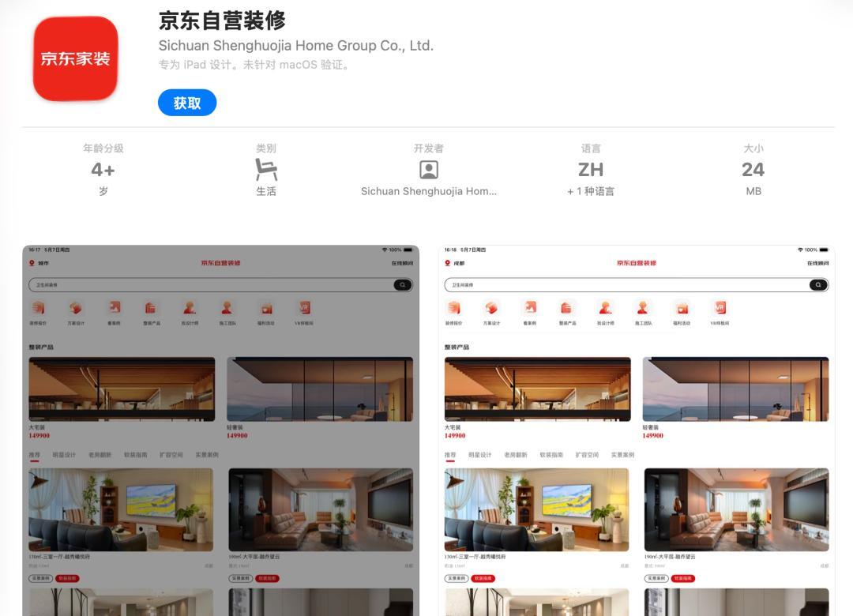853x616 pixels.
Task: Click 在线顾问 in the dimmed preview screenshot
Action: coord(402,263)
